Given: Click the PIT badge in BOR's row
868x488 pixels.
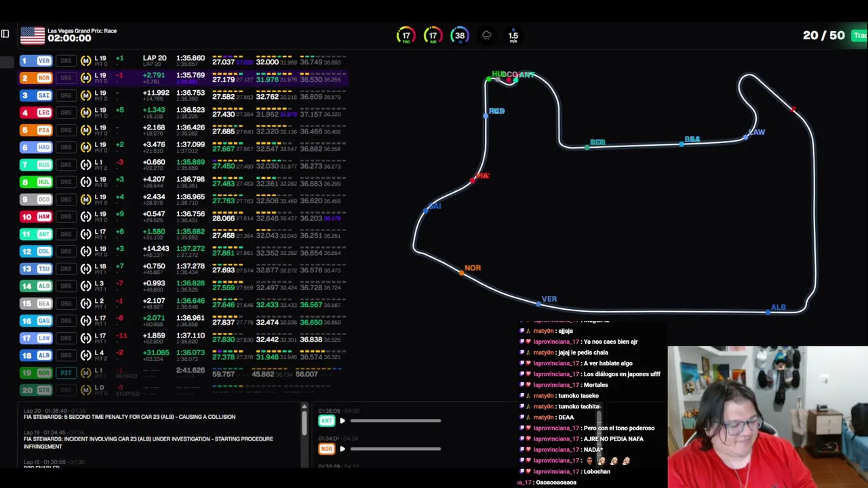Looking at the screenshot, I should click(x=66, y=373).
